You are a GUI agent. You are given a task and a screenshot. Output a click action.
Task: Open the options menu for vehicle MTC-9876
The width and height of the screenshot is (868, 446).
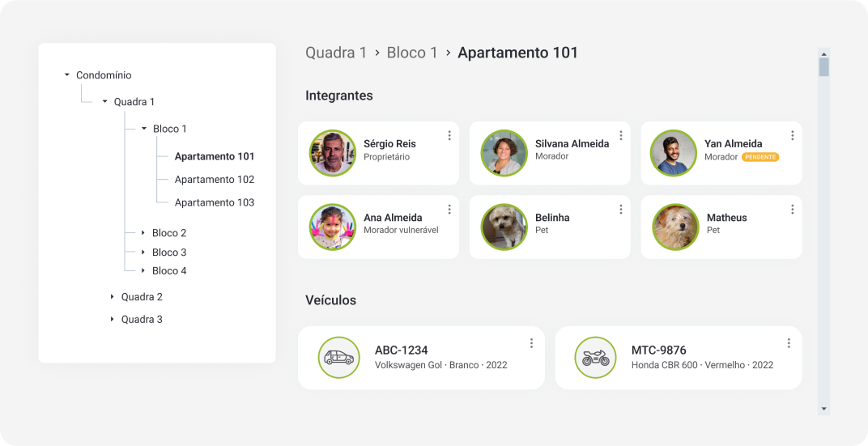tap(789, 343)
